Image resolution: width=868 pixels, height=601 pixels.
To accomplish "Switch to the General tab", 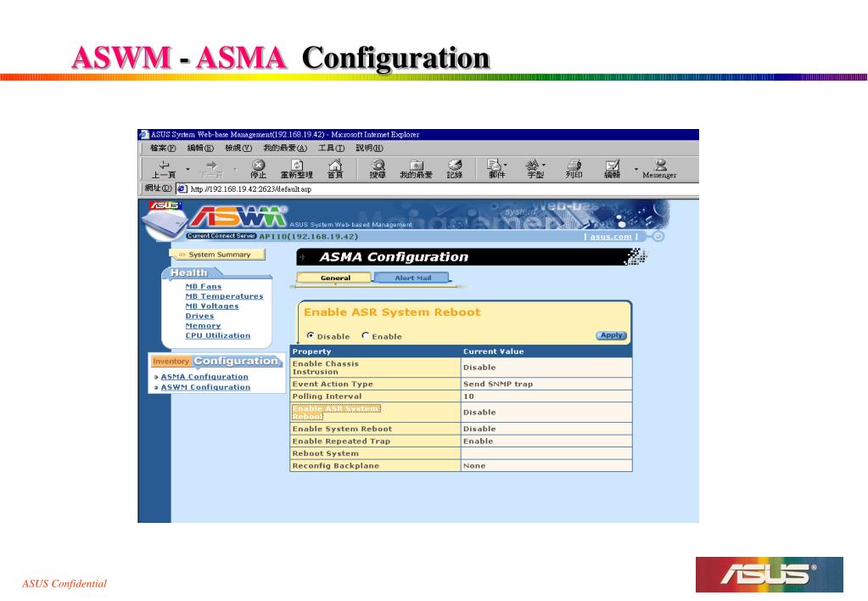I will pyautogui.click(x=334, y=278).
